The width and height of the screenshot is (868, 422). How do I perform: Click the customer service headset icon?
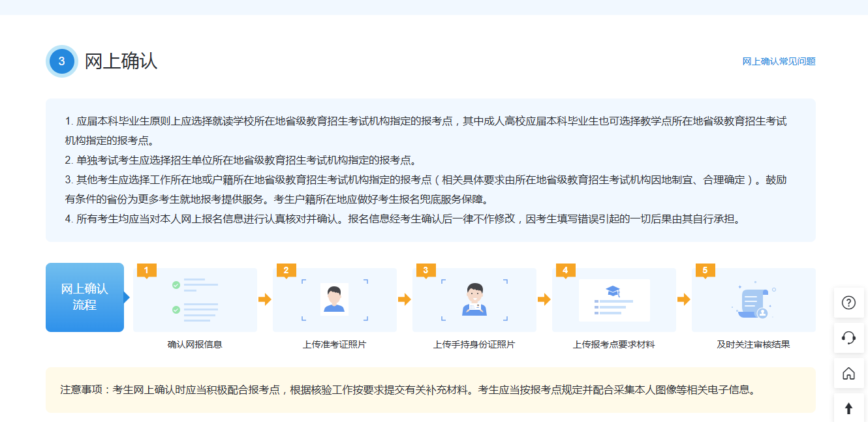(848, 338)
